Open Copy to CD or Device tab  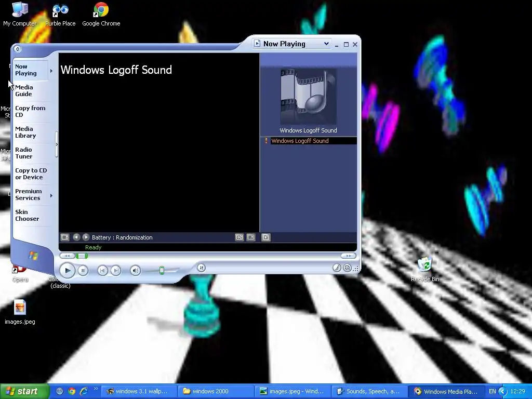[32, 174]
